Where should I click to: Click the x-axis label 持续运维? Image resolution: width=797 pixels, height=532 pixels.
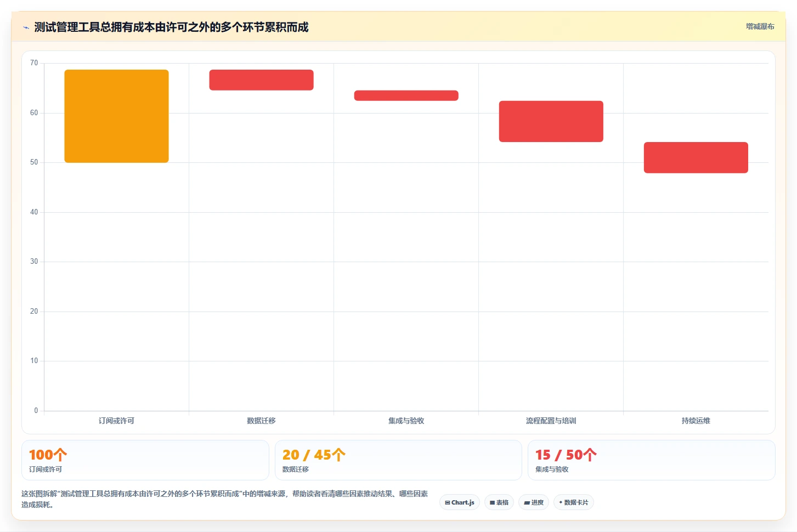696,421
